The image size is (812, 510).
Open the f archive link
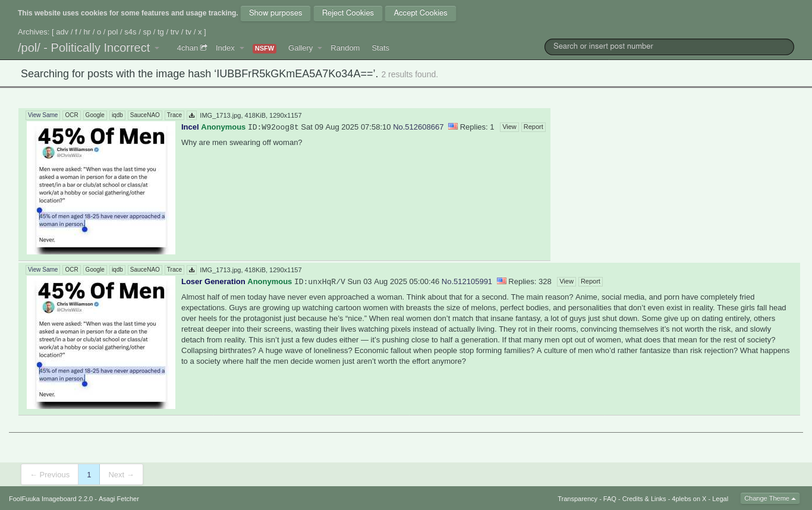pos(76,32)
